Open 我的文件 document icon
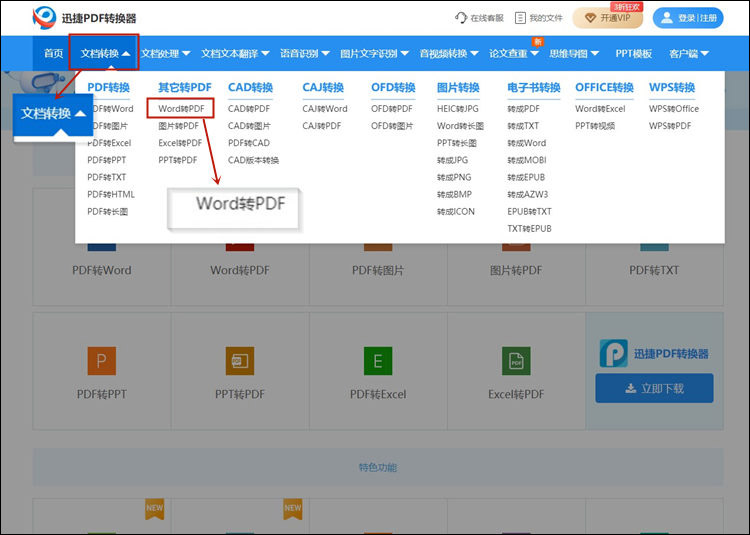The height and width of the screenshot is (535, 750). [x=520, y=18]
